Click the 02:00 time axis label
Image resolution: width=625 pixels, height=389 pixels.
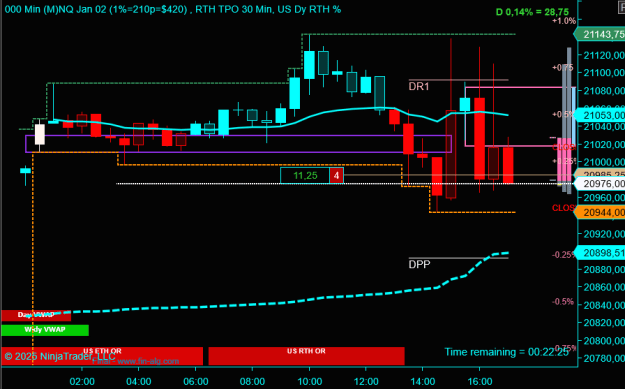pyautogui.click(x=82, y=381)
